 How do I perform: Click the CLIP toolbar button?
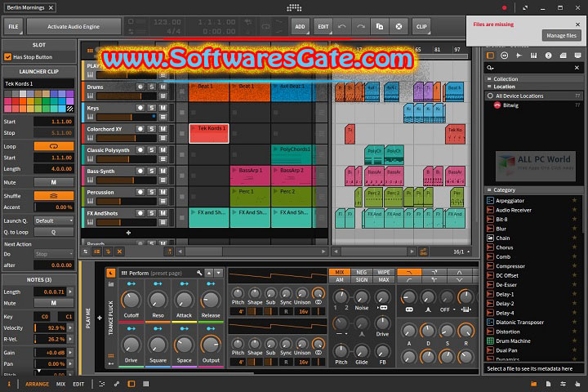[x=421, y=27]
